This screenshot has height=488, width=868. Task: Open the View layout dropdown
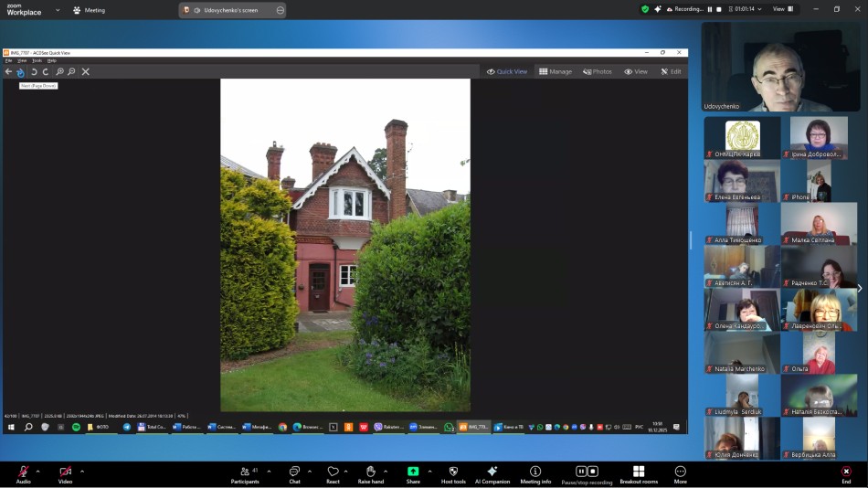coord(782,9)
